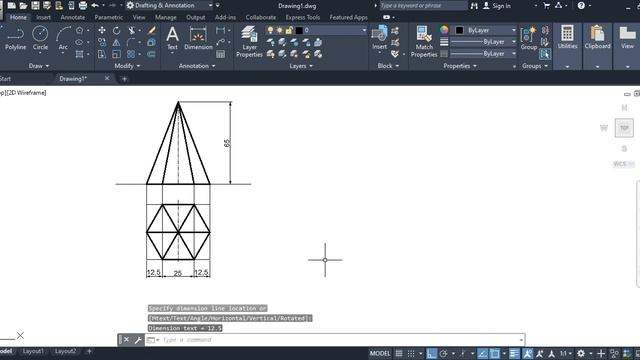640x360 pixels.
Task: Click the Save icon in quick access toolbar
Action: pos(35,6)
